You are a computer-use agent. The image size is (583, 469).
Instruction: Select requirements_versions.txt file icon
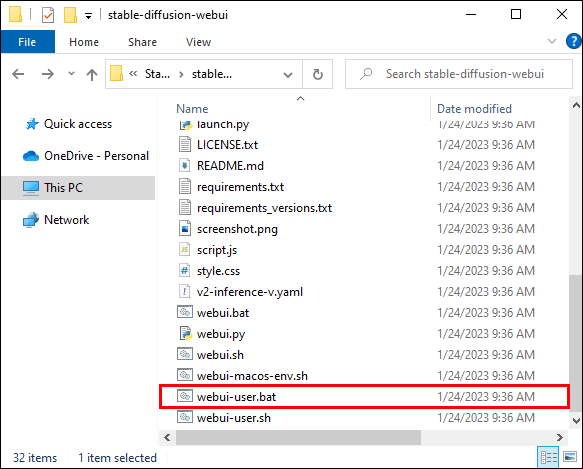coord(185,208)
